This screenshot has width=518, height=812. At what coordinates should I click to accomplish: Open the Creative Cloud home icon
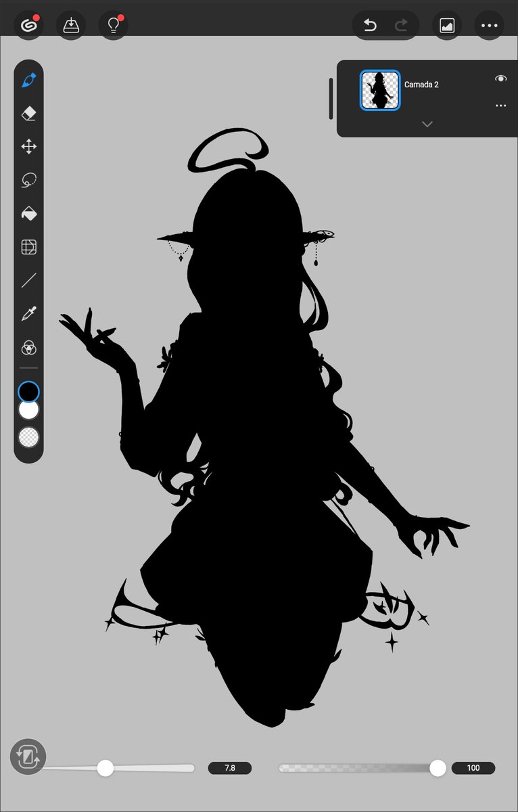pos(28,26)
